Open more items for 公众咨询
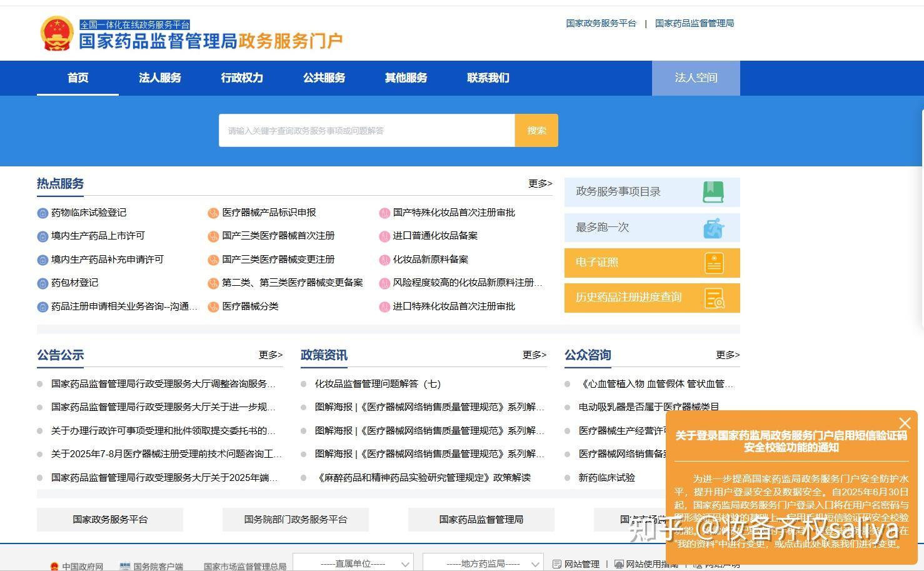Screen dimensions: 924x571 (x=728, y=355)
